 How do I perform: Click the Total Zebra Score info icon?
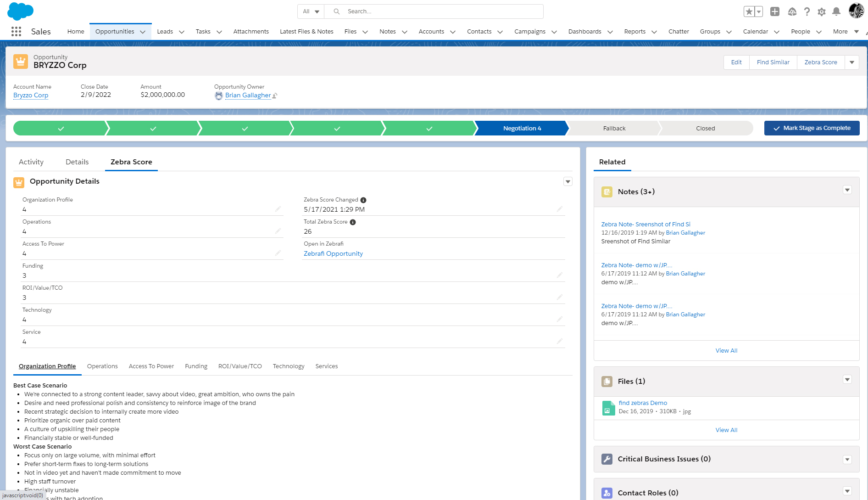tap(353, 222)
